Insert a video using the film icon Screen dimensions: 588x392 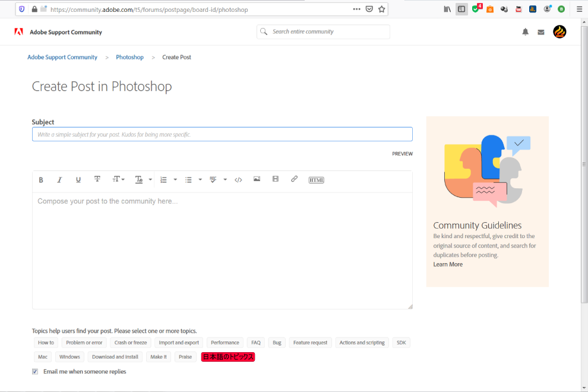276,179
